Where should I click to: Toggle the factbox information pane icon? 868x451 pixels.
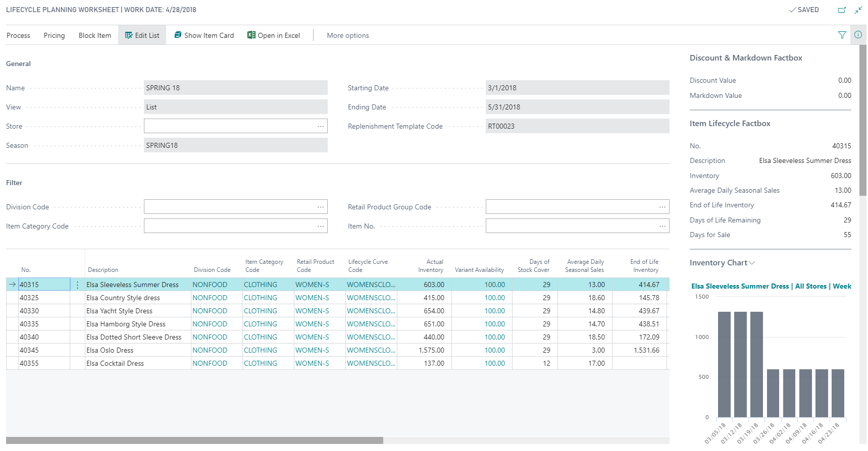coord(858,35)
